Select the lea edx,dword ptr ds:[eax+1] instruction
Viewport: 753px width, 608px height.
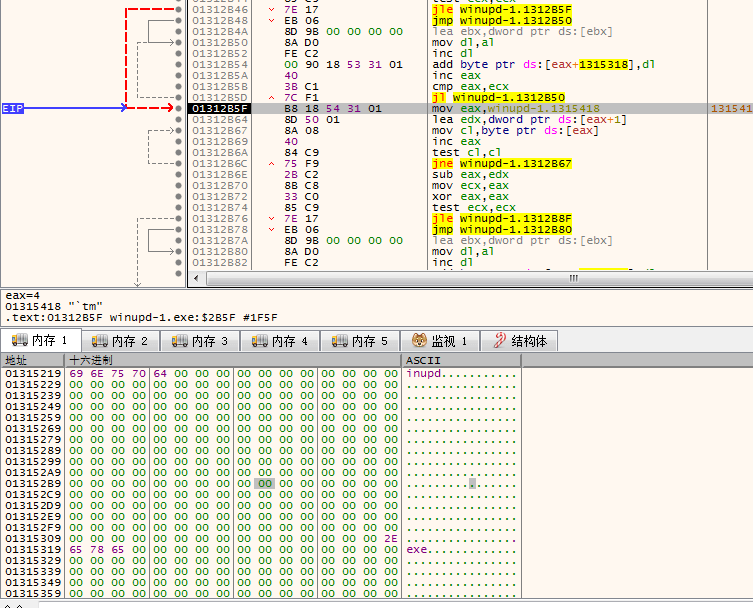[529, 120]
